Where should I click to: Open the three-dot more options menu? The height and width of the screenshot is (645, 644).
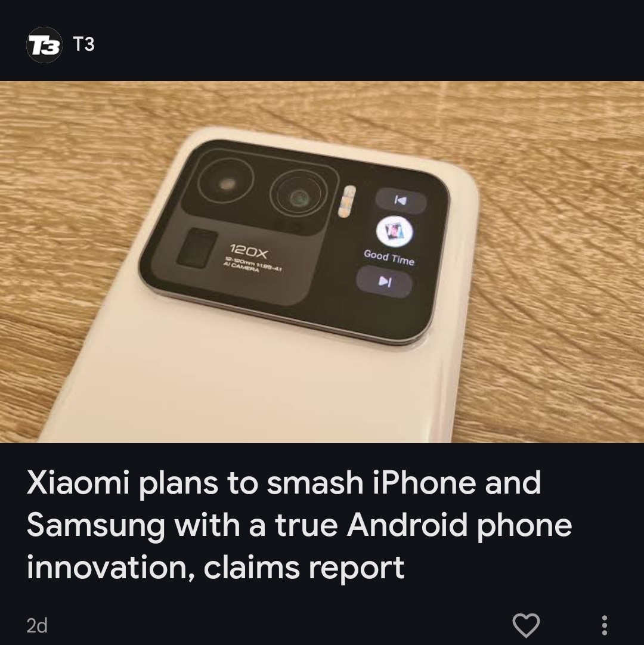(x=604, y=625)
